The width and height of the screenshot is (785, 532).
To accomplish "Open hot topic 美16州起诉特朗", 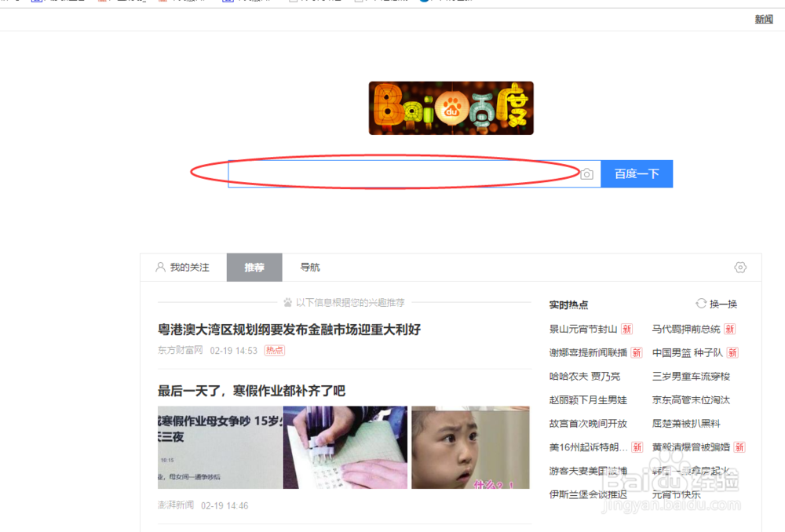I will point(588,447).
